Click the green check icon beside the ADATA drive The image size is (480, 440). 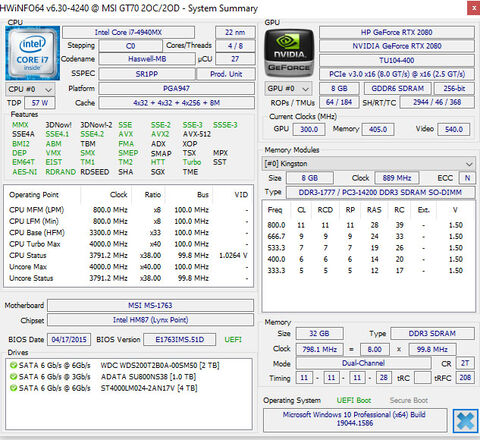[13, 377]
